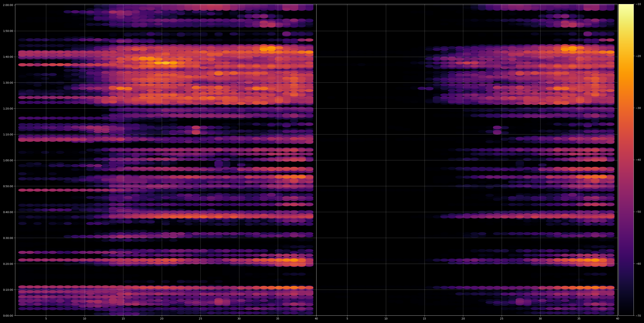Click the 1:20:00 y-axis label
The image size is (644, 323).
tap(8, 108)
